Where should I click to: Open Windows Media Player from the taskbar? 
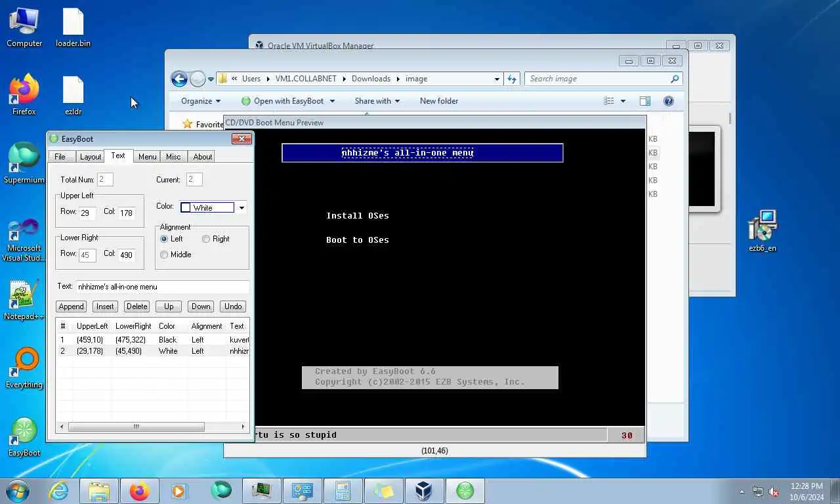[178, 491]
